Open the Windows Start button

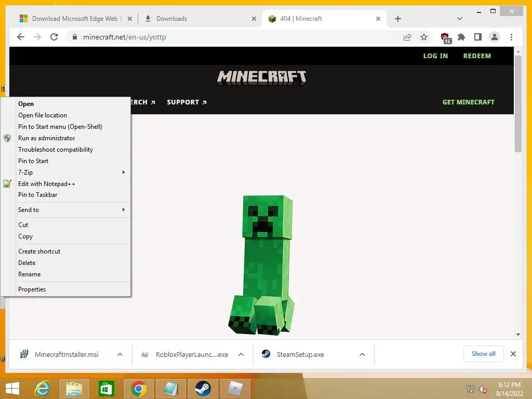coord(12,389)
